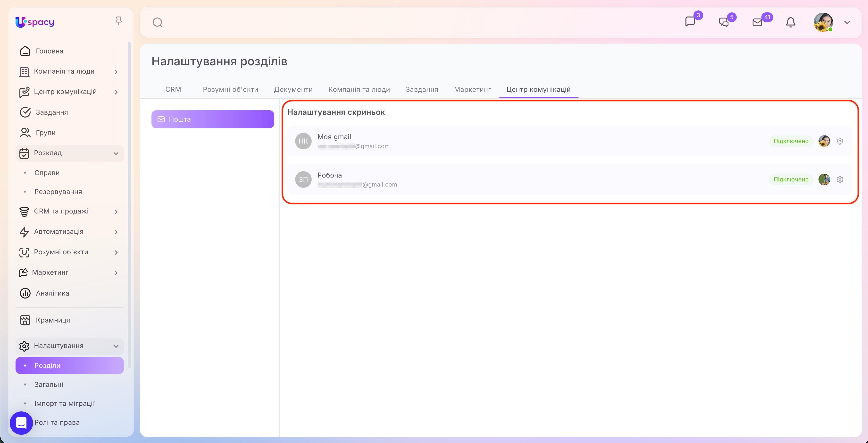Screen dimensions: 868x443
Task: Open settings gear for Робоча mailbox
Action: [x=840, y=179]
